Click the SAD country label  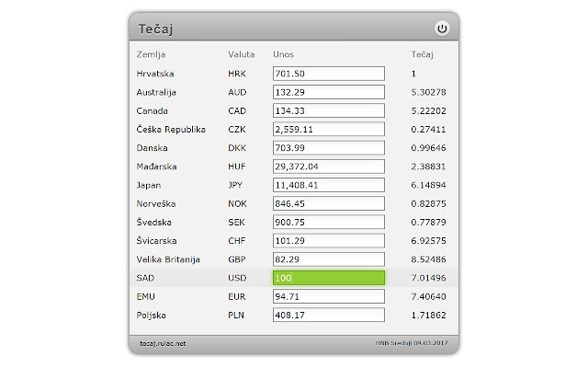point(145,278)
